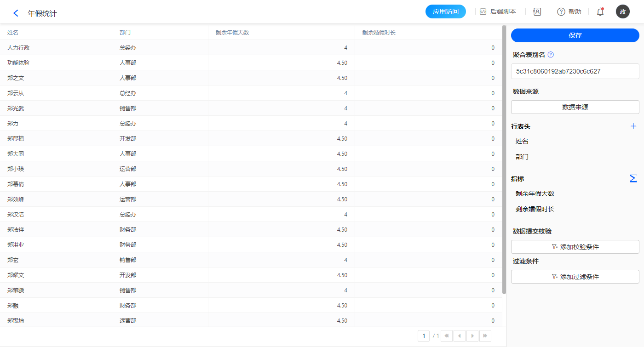Screen dimensions: 644x347
Task: Go to the last page arrow
Action: pyautogui.click(x=485, y=336)
